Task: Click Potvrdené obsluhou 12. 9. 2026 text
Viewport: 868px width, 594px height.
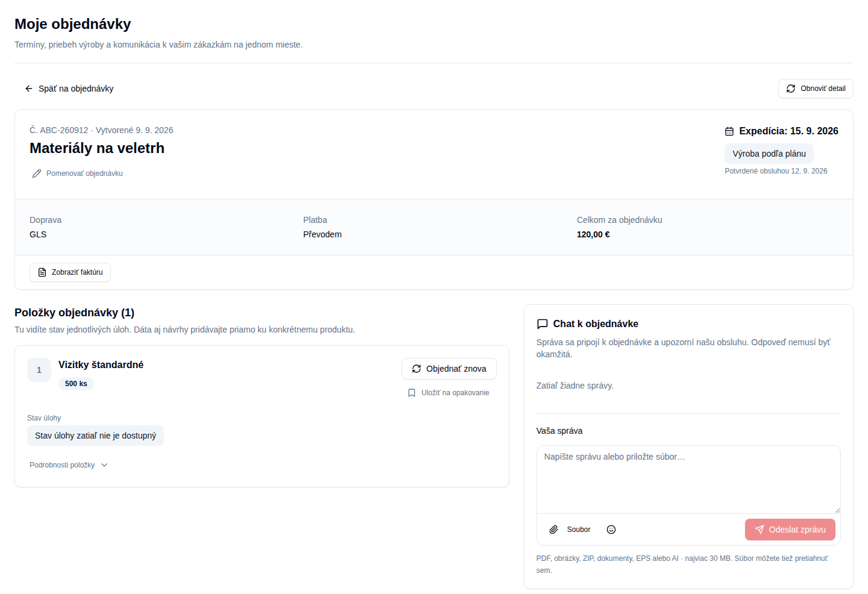Action: click(x=776, y=171)
